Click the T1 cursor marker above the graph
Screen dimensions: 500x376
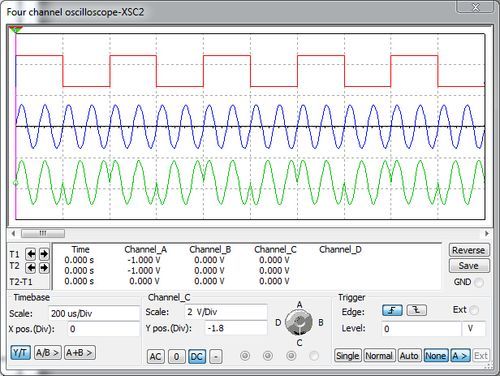point(15,30)
